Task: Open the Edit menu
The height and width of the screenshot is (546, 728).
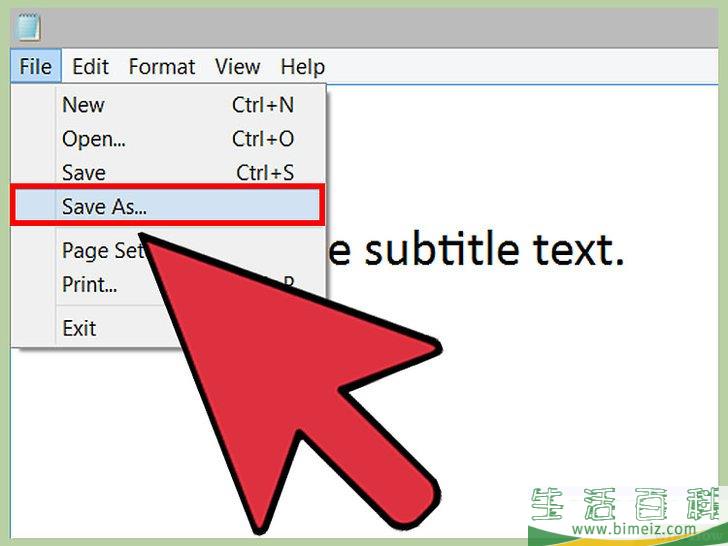Action: coord(91,66)
